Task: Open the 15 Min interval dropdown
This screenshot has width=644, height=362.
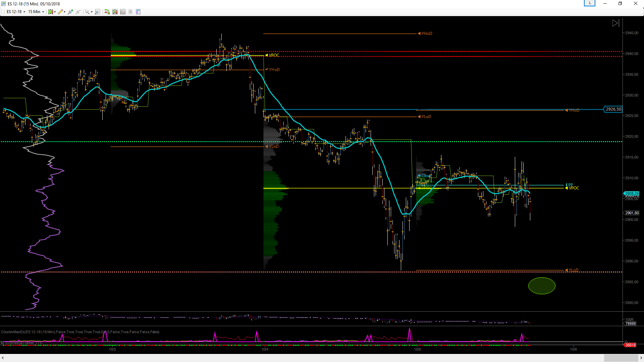Action: [36, 12]
